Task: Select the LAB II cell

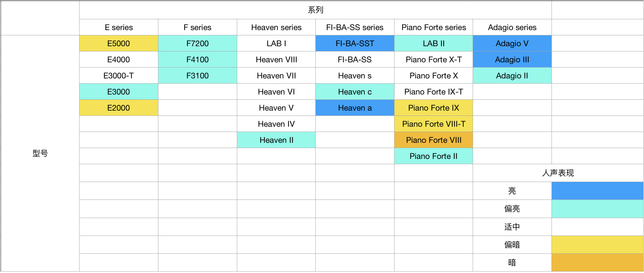Action: tap(433, 43)
